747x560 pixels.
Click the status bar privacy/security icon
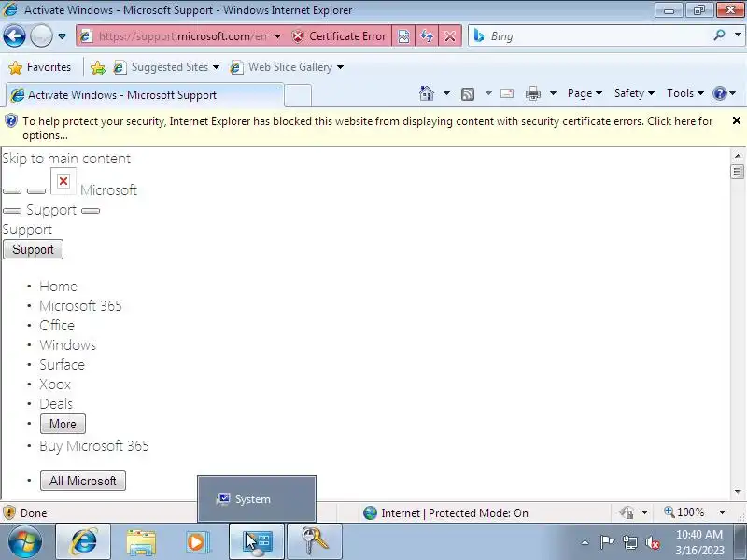tap(627, 512)
